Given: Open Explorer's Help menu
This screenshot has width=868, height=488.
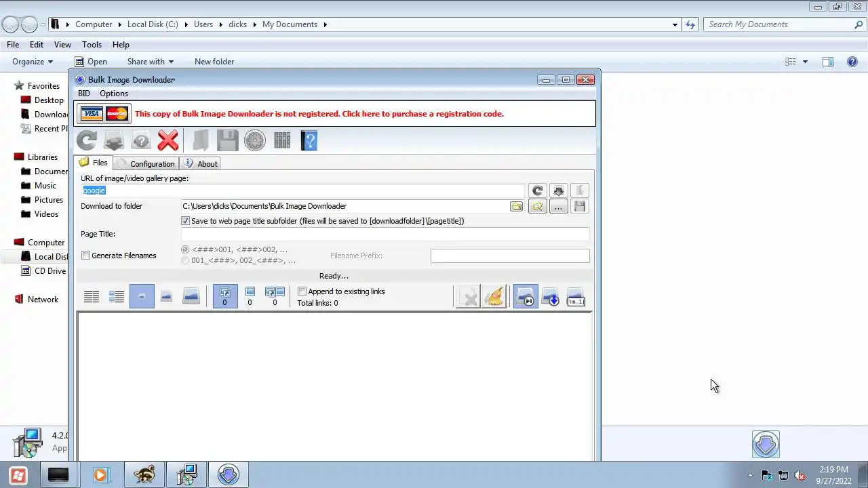Looking at the screenshot, I should 121,44.
